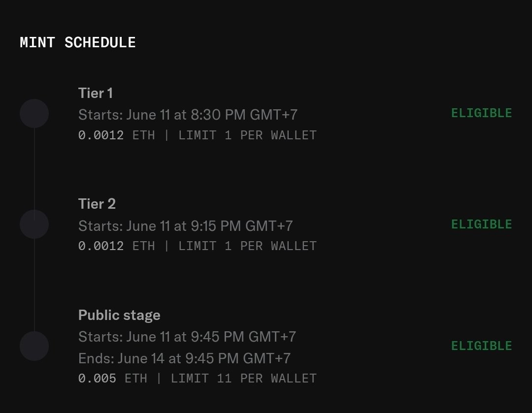Click the Tier 1 timeline circle marker
The image size is (532, 413).
34,114
